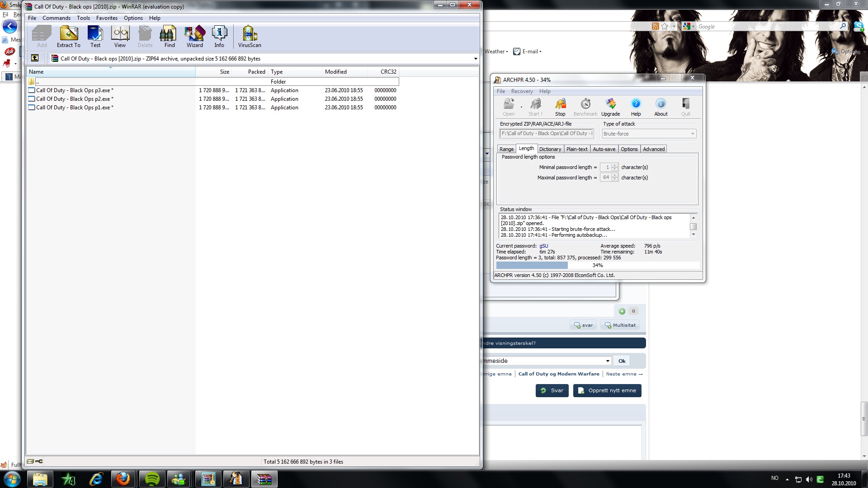Click the encrypted file path field

coord(547,134)
